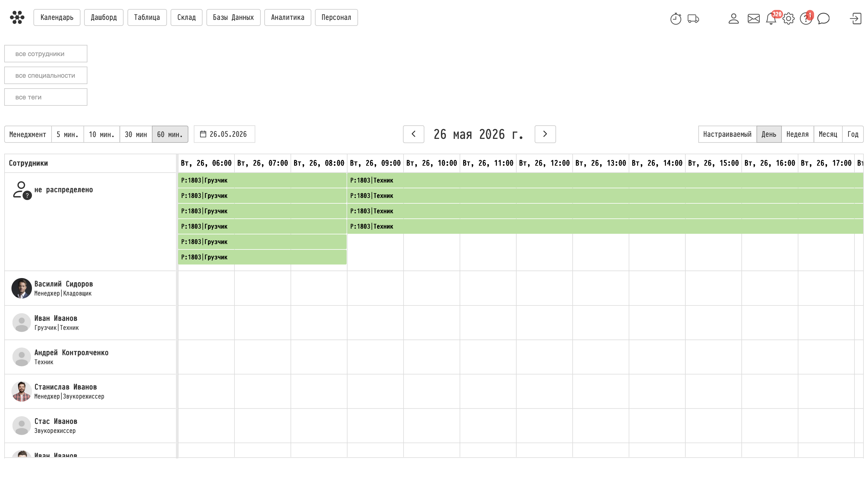This screenshot has width=868, height=479.
Task: Open notifications bell with 320 badge
Action: [x=771, y=18]
